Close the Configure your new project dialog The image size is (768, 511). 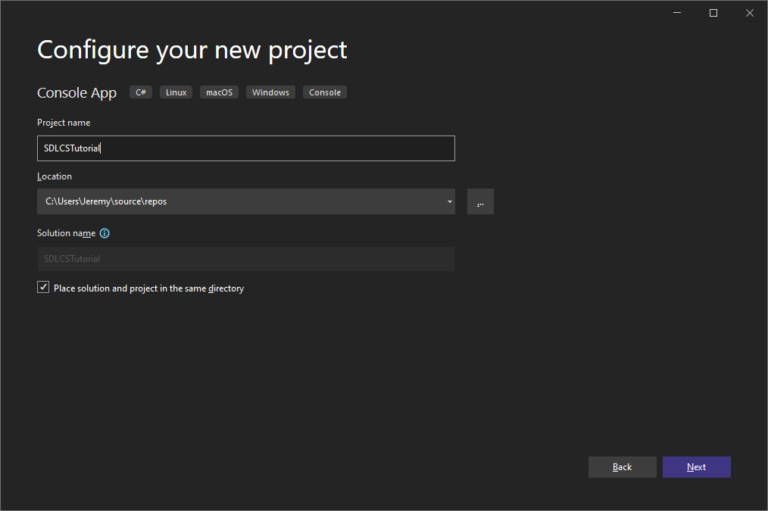pyautogui.click(x=749, y=13)
